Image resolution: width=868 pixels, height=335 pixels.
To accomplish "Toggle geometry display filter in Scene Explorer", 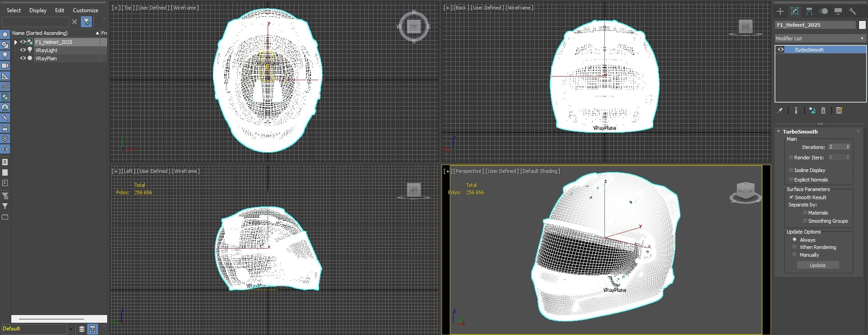I will 5,34.
